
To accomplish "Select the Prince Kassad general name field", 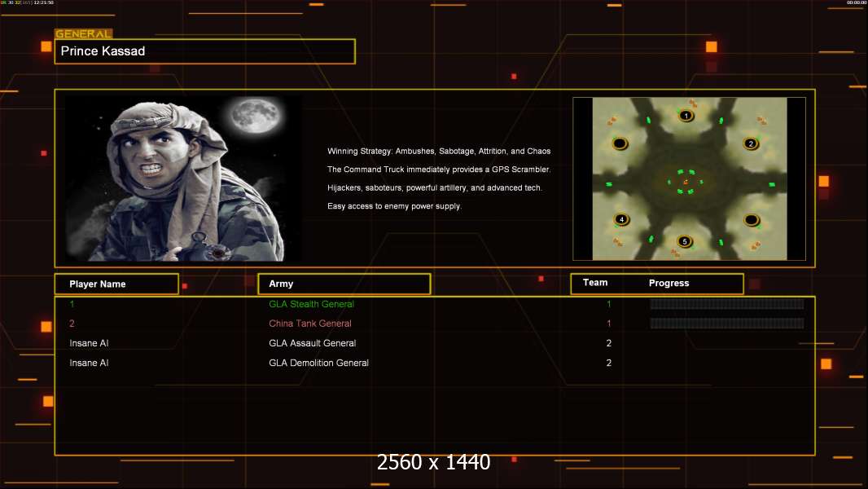I will tap(205, 51).
